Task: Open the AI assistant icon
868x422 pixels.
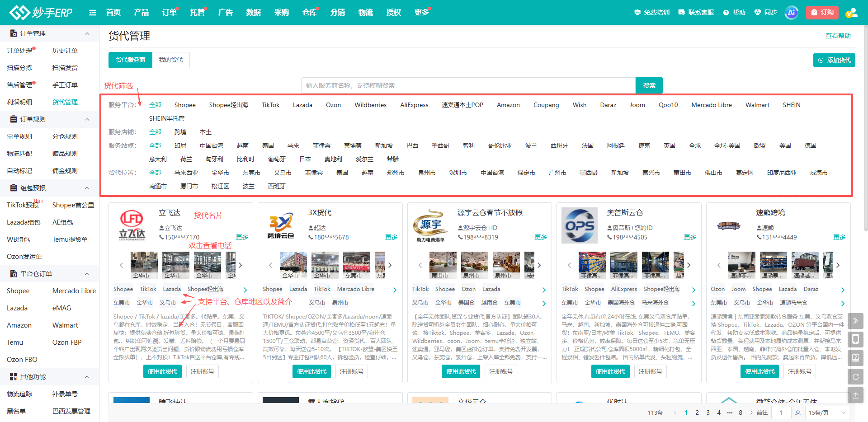Action: point(792,13)
